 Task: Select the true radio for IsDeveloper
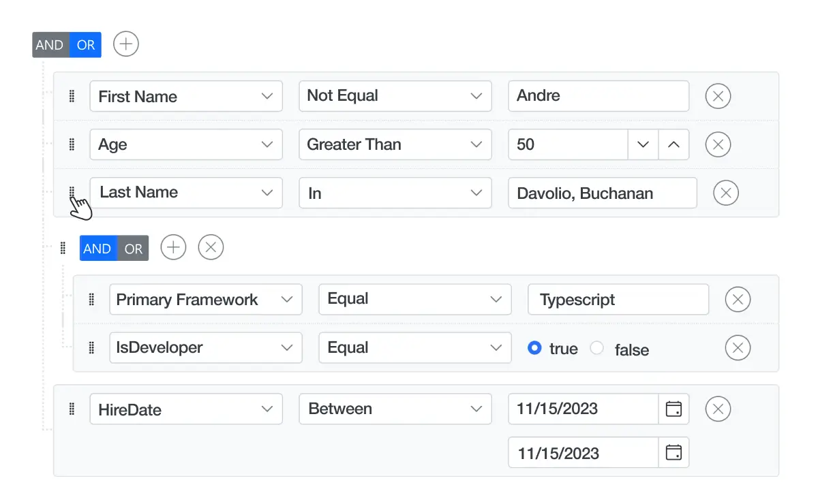click(533, 348)
